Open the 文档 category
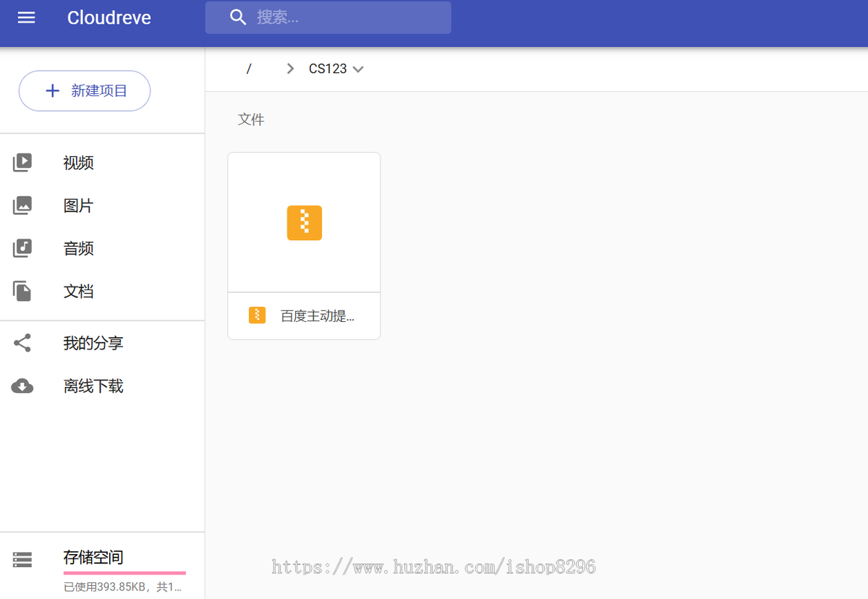 pyautogui.click(x=78, y=292)
